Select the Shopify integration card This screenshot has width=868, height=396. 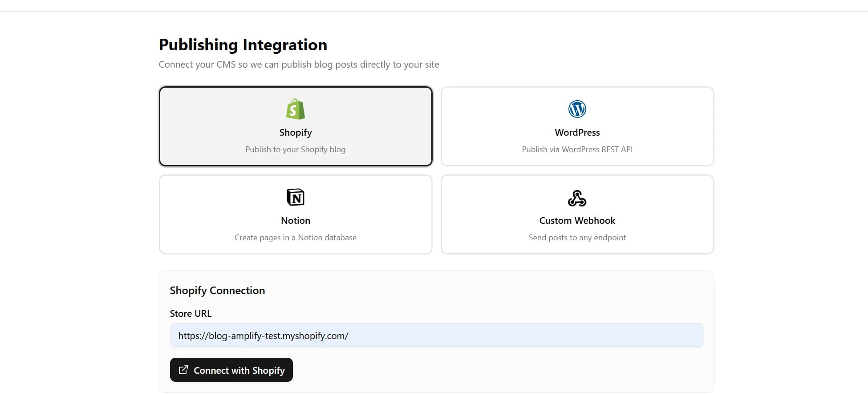pos(296,126)
